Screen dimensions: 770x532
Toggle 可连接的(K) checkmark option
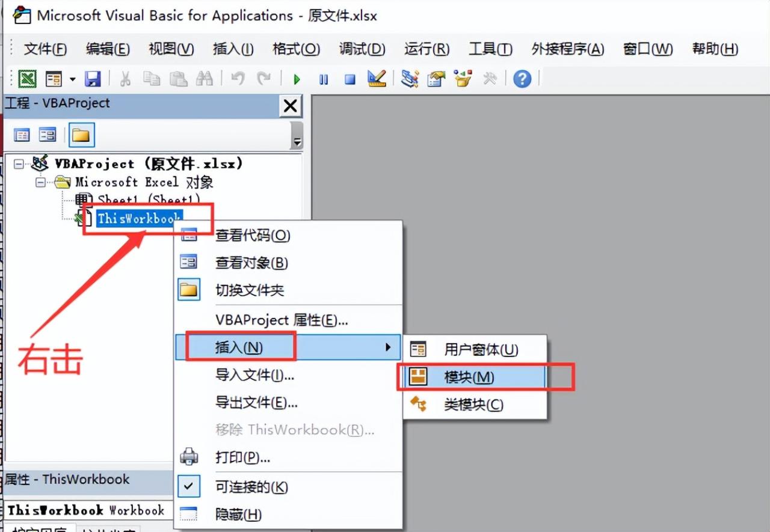pyautogui.click(x=289, y=487)
